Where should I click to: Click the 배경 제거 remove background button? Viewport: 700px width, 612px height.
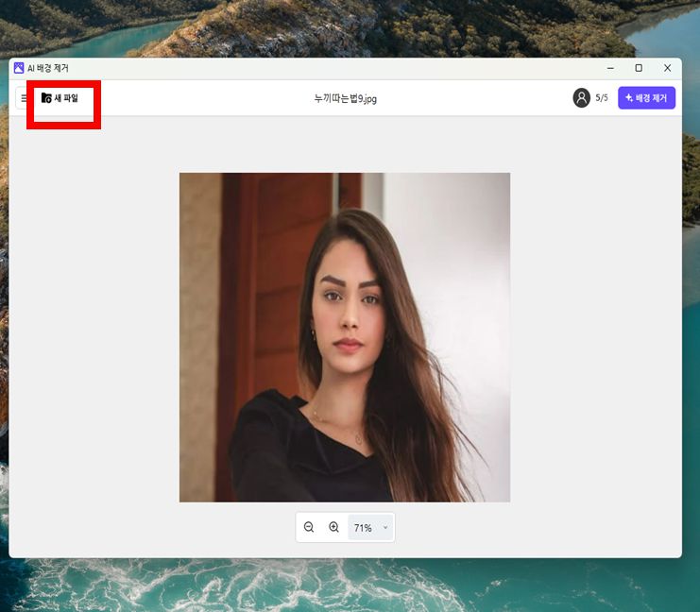646,98
